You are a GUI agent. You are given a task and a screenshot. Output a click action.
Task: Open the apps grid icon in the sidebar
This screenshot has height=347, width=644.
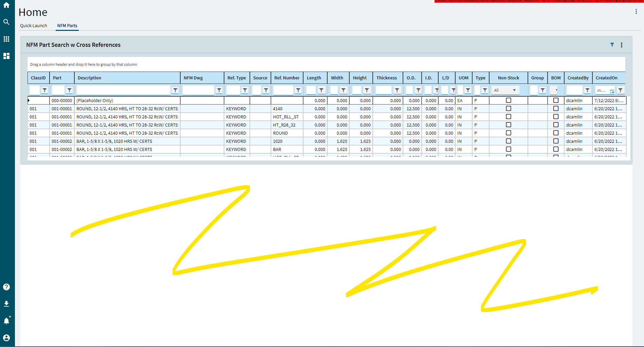pos(6,39)
